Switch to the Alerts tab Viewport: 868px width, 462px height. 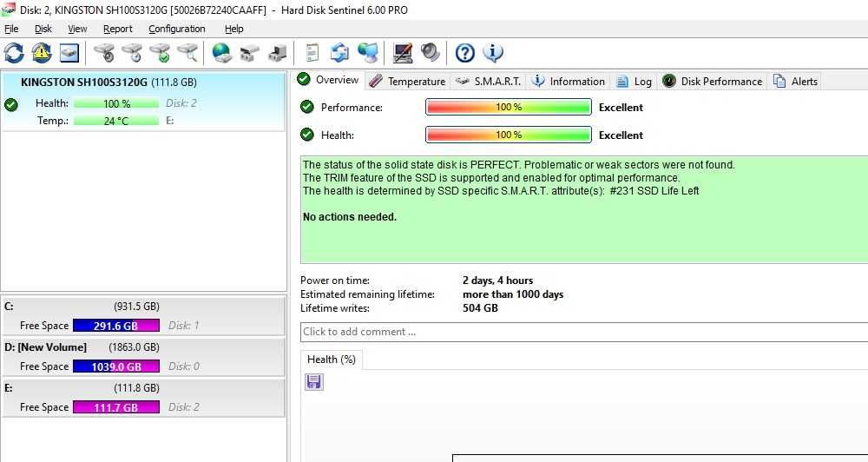tap(795, 82)
